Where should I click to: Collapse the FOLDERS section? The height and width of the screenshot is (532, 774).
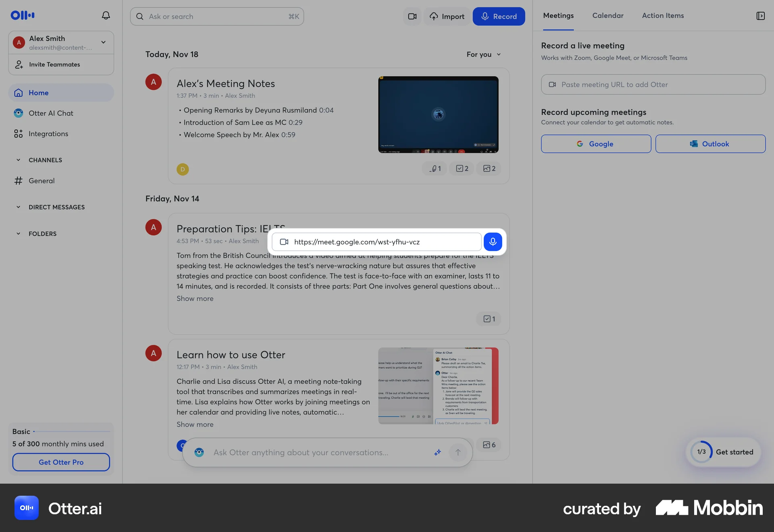coord(18,234)
